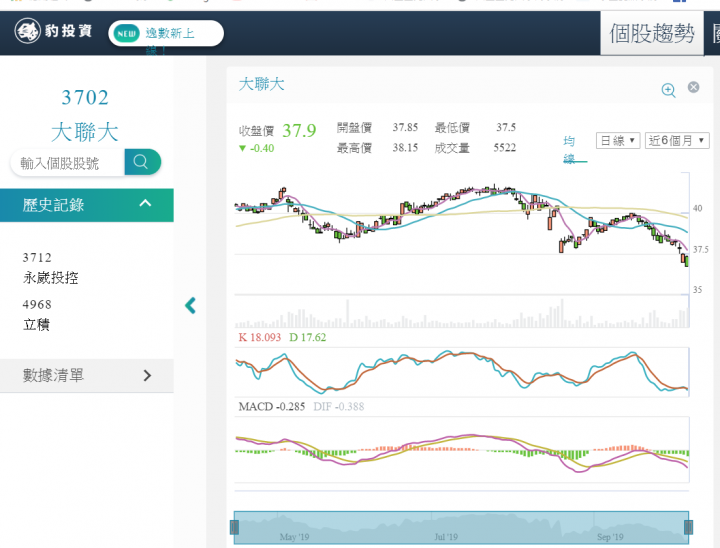Select 3712 永崴投控 from history
Screen dimensions: 720x548
(51, 268)
